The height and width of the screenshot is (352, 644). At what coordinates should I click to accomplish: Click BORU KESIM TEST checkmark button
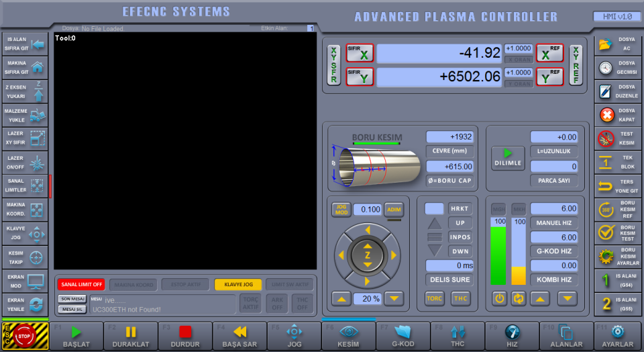tap(618, 233)
